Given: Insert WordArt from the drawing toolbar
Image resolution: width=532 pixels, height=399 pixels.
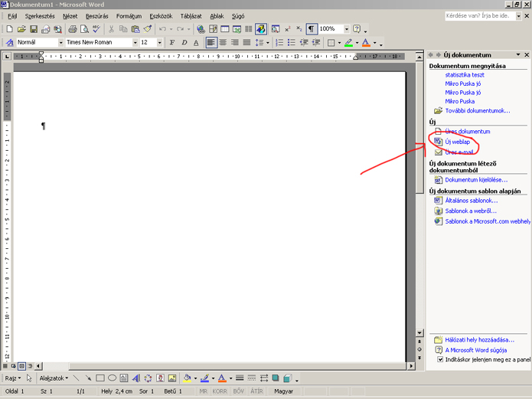Looking at the screenshot, I should 136,378.
